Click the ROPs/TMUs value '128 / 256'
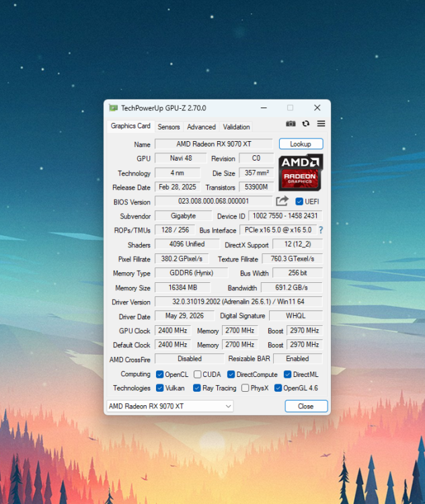 click(175, 230)
